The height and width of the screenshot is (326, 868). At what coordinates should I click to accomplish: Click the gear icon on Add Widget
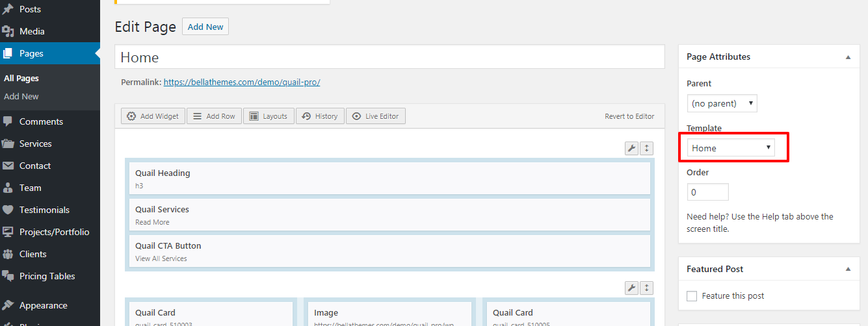click(131, 116)
